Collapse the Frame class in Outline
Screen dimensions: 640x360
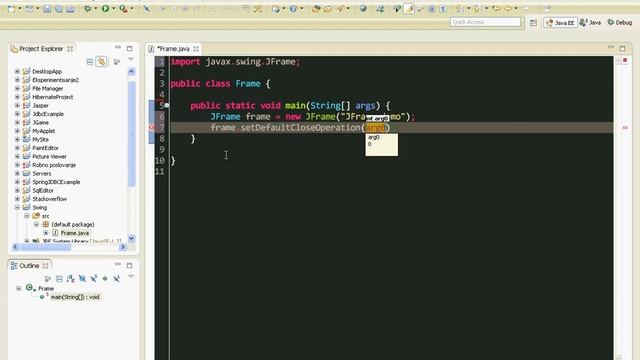click(x=18, y=288)
